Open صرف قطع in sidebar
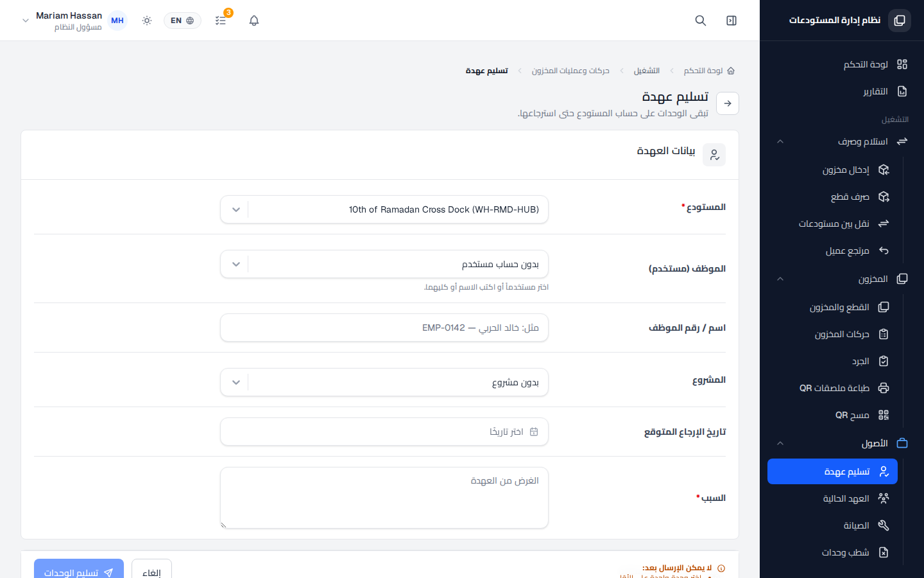The image size is (924, 578). click(x=833, y=197)
